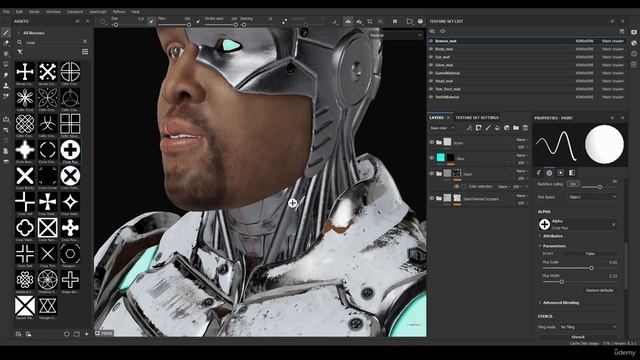Click the pause rendering icon in the top toolbar
This screenshot has height=360, width=640.
395,21
